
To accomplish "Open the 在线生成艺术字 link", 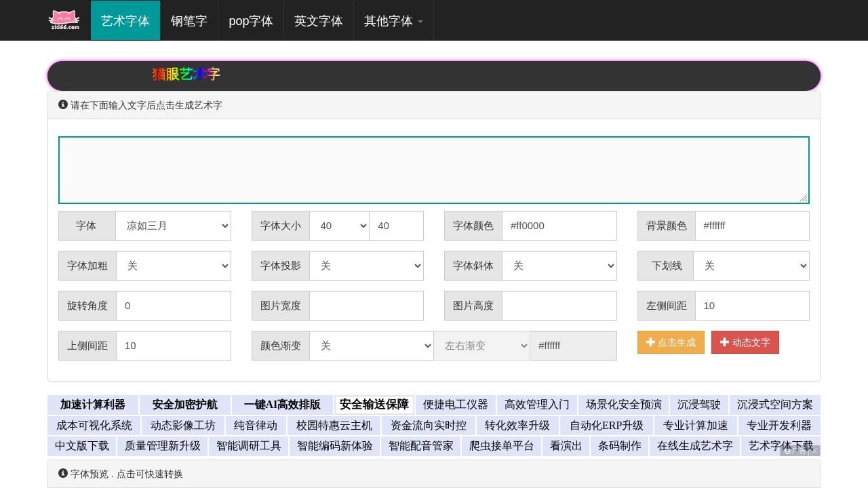I will coord(694,446).
